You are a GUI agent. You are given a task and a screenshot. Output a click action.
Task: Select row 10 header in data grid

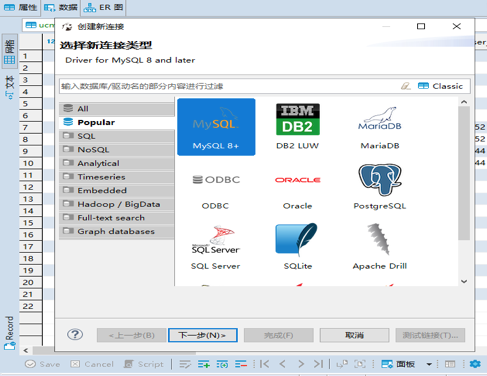(x=30, y=163)
